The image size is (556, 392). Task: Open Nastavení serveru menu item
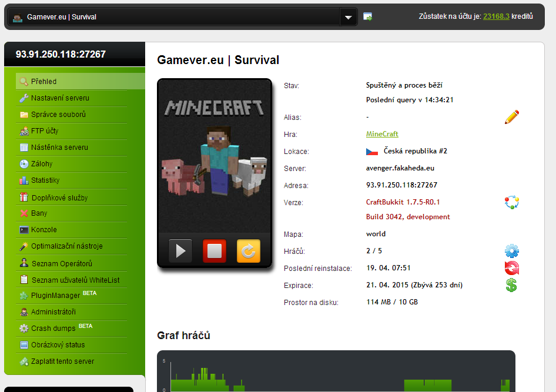[x=71, y=98]
